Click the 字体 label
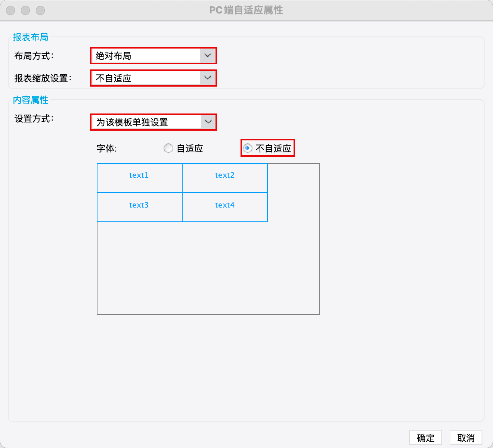 [x=107, y=148]
